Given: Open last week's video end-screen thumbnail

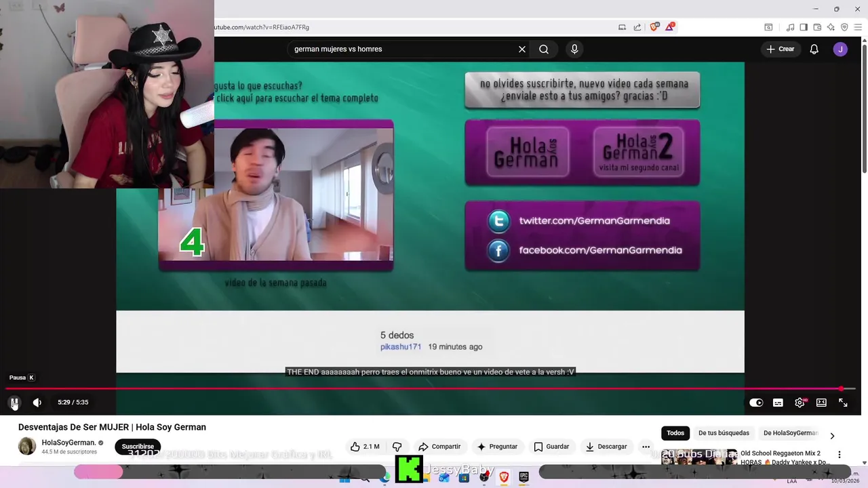Looking at the screenshot, I should (276, 195).
